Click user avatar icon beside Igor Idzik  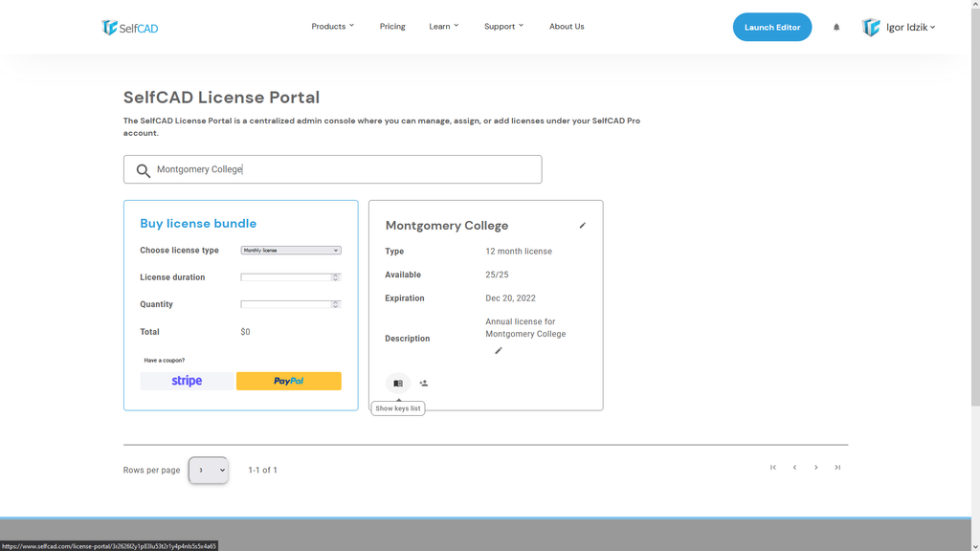tap(871, 27)
